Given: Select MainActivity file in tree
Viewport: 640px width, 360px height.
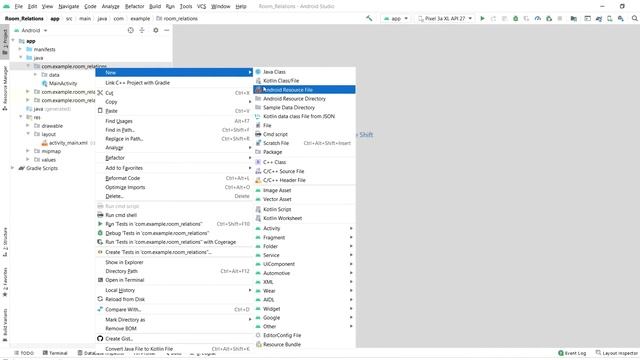Looking at the screenshot, I should tap(59, 83).
